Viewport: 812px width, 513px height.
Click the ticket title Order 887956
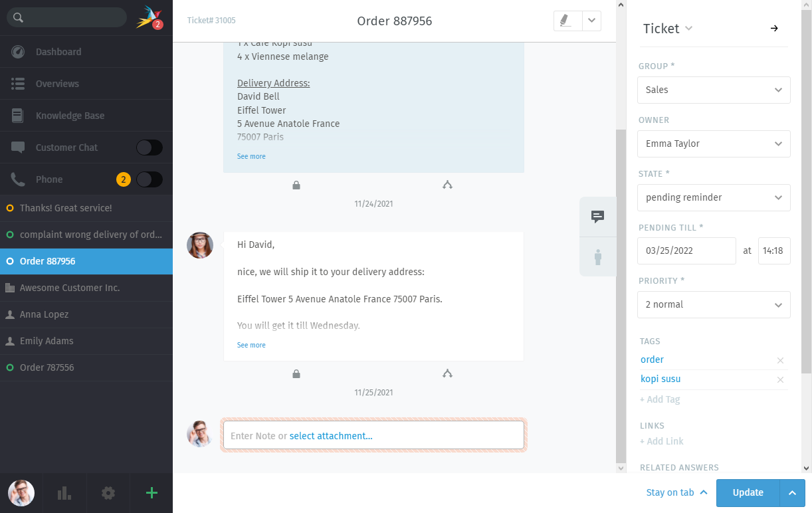(395, 21)
